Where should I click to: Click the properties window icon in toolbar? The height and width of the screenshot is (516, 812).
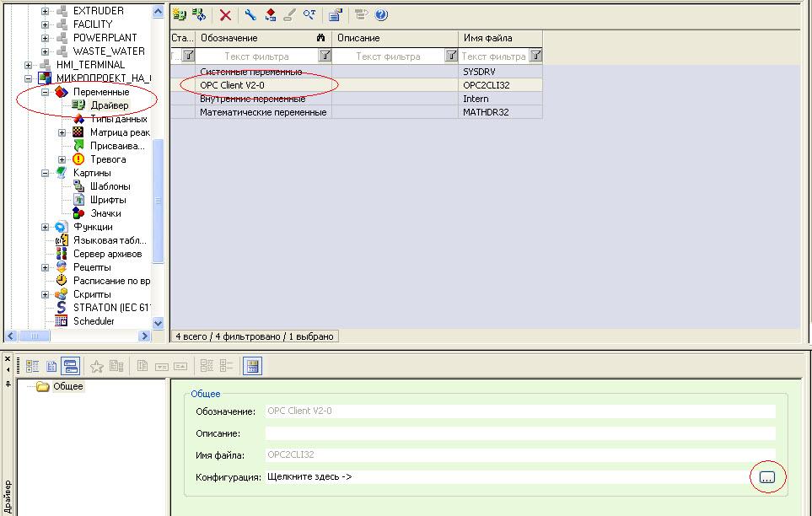[335, 15]
